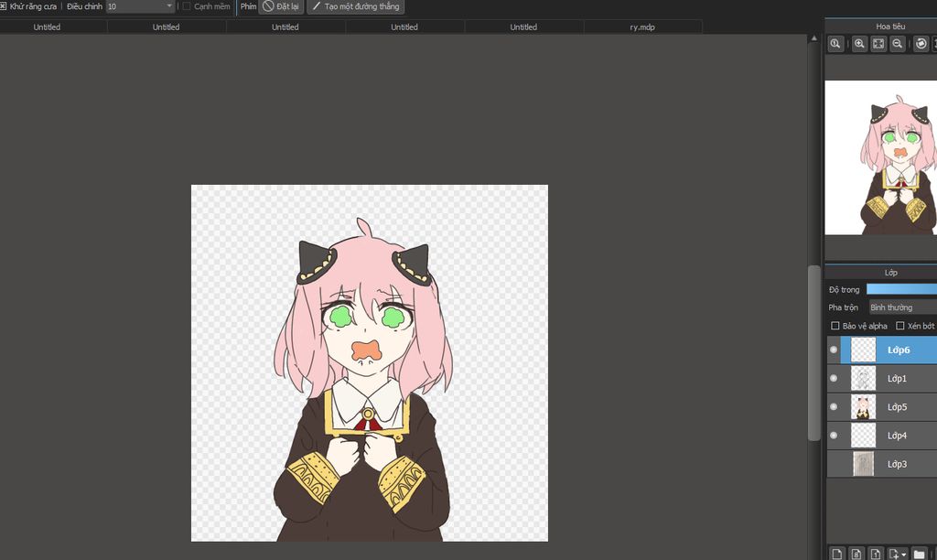The image size is (937, 560).
Task: Show the hidden Lớp3 layer
Action: (x=834, y=464)
